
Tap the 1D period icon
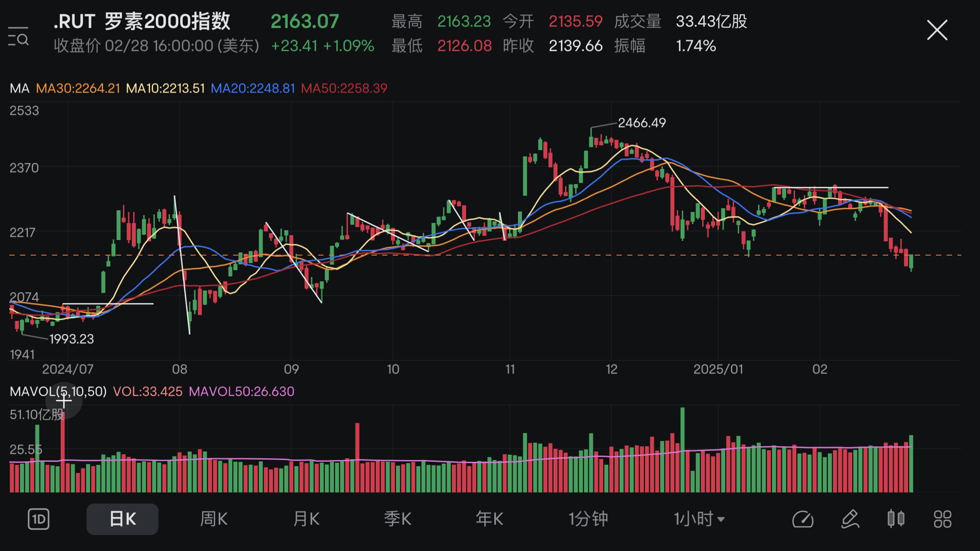tap(39, 519)
